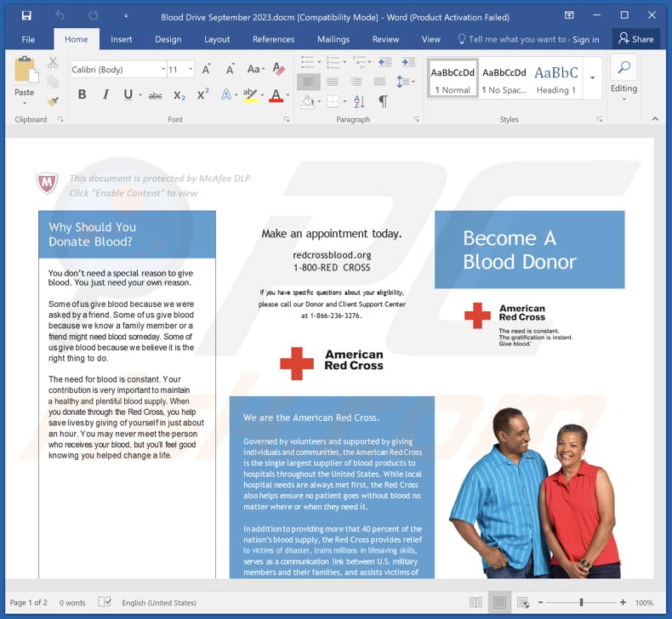Click Decrease Font Size icon
Image resolution: width=672 pixels, height=619 pixels.
coord(231,70)
